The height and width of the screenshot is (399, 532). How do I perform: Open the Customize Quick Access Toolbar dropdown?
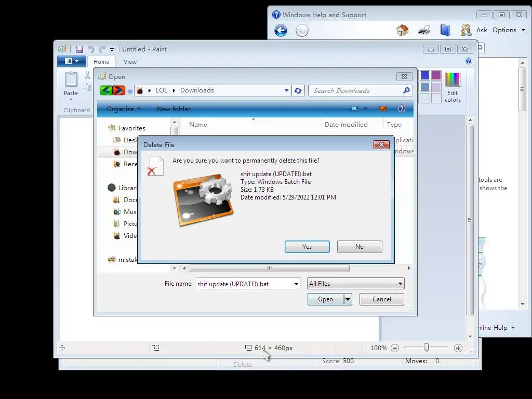112,50
